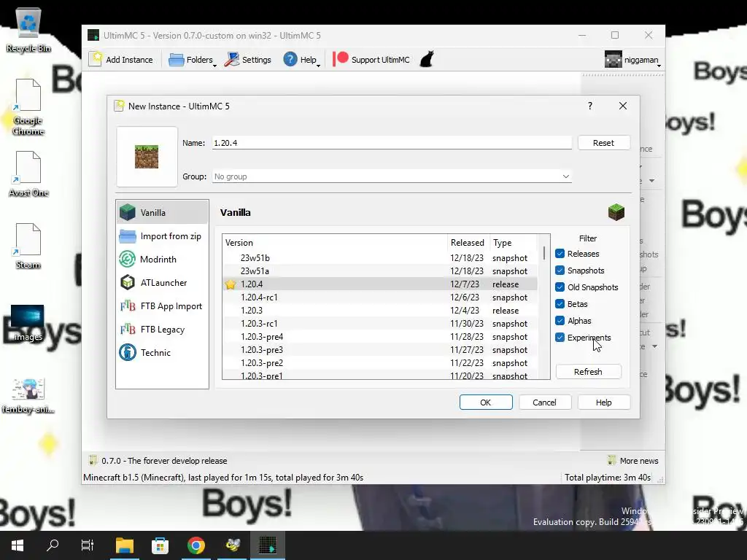This screenshot has height=560, width=747.
Task: Select version 1.20.4-rc1 row
Action: coord(379,297)
